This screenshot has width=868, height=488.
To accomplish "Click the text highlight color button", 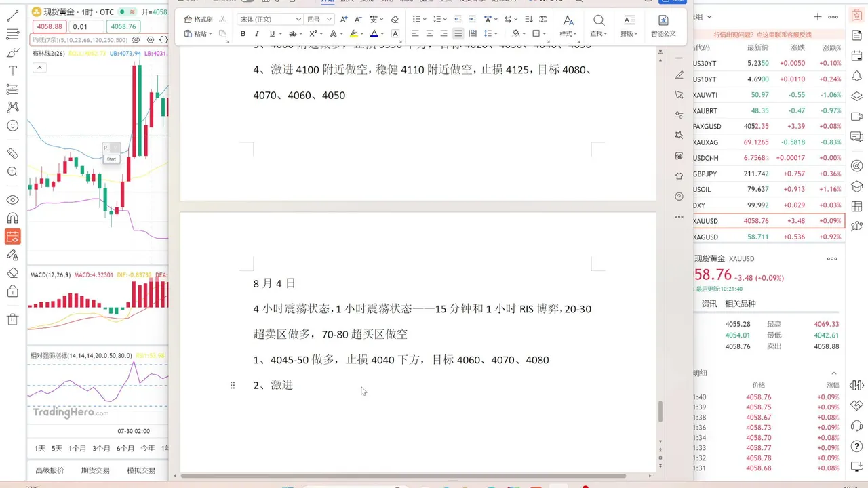I will tap(353, 33).
